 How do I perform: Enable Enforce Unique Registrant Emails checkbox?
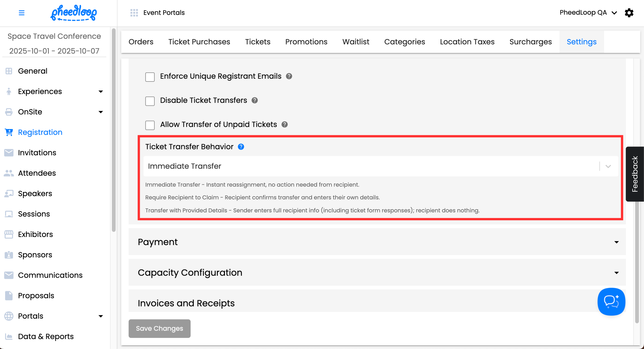point(150,77)
